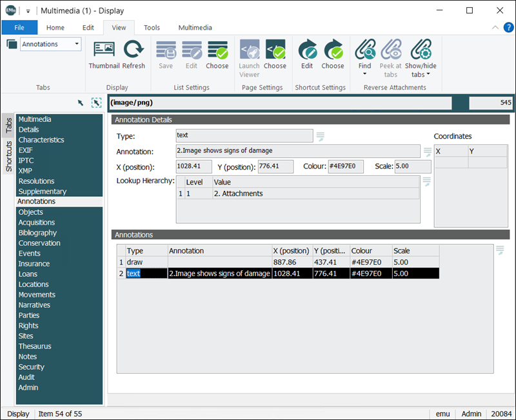
Task: Click Choose in List Settings group
Action: (217, 54)
